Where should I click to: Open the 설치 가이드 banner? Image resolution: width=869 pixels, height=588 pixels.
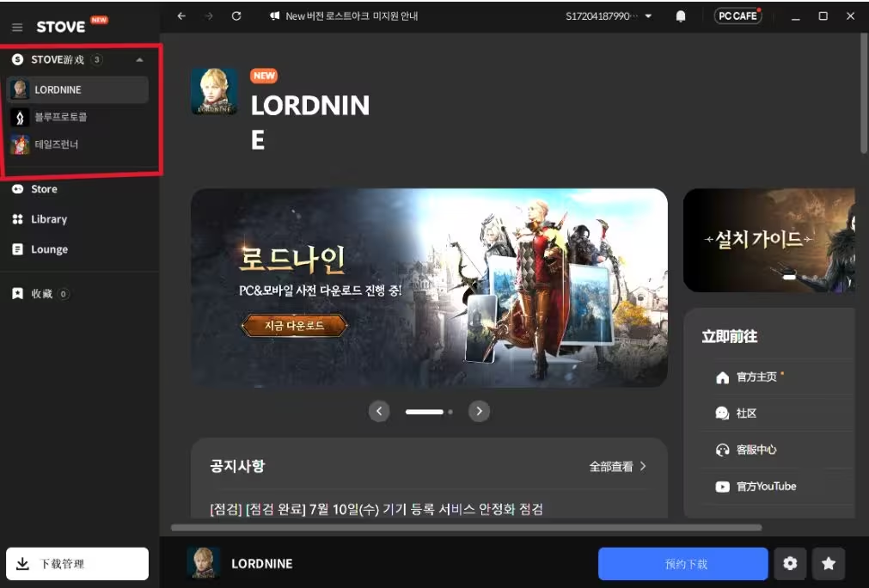[769, 240]
